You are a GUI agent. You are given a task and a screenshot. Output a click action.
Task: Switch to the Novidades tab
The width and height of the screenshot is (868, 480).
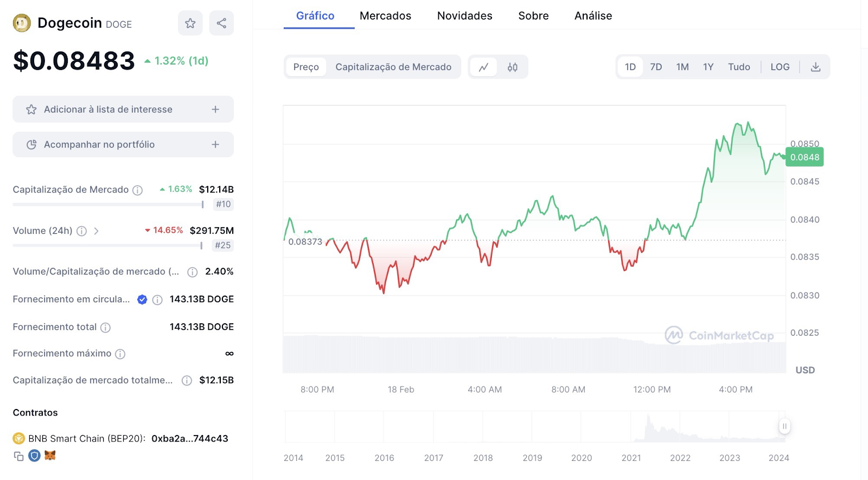pyautogui.click(x=464, y=16)
